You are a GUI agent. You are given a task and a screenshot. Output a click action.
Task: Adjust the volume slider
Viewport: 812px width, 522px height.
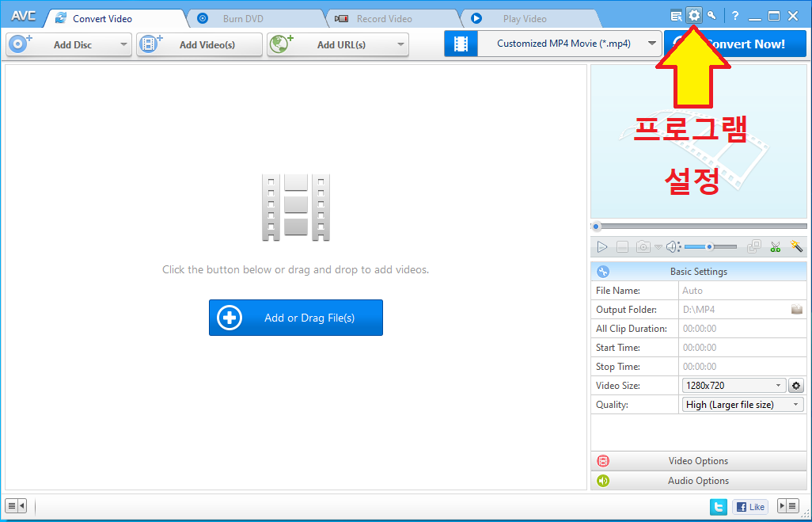[x=711, y=247]
